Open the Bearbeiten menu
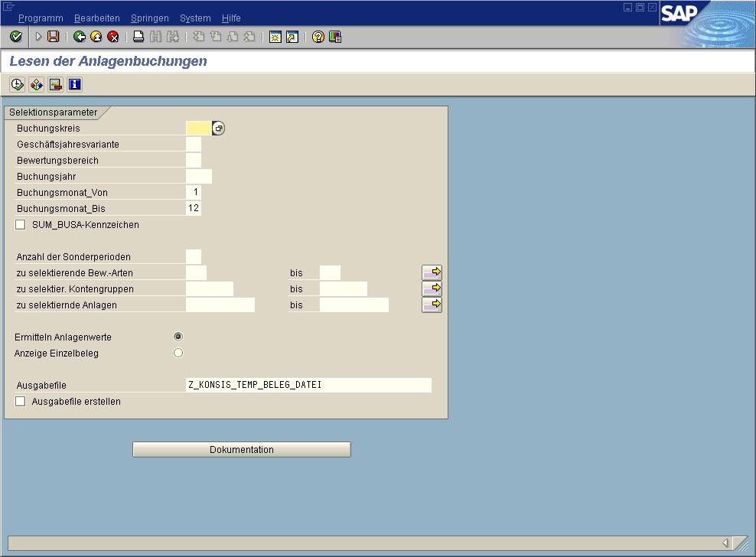The image size is (756, 557). pos(97,18)
